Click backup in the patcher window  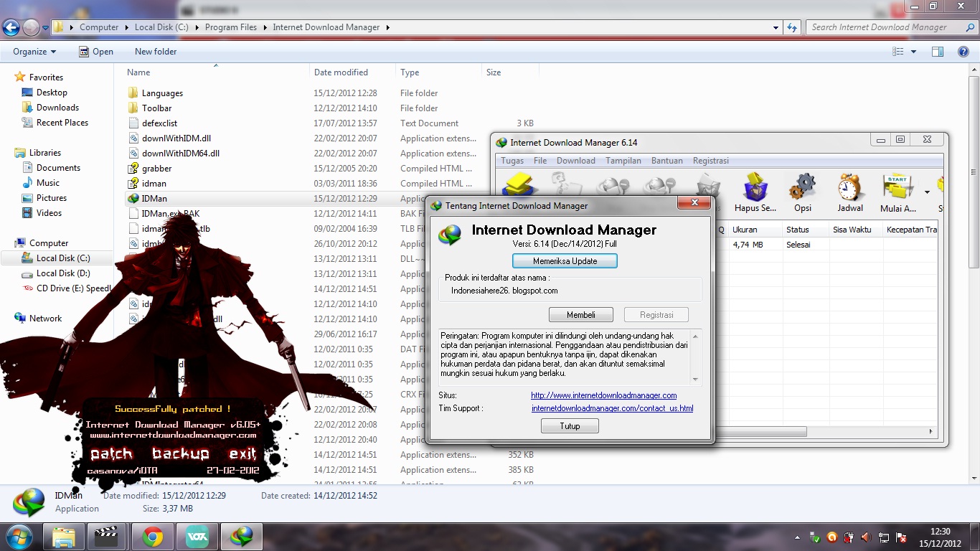[180, 454]
